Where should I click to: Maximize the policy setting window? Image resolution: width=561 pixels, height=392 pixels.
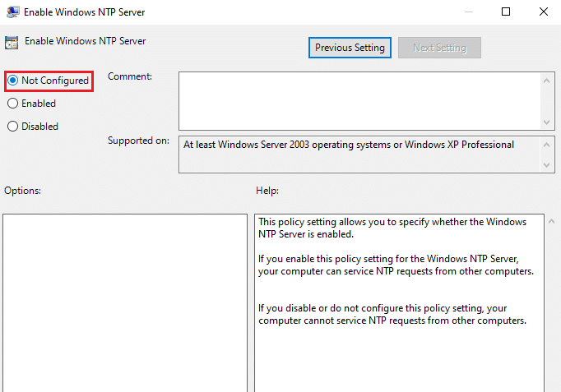[506, 12]
